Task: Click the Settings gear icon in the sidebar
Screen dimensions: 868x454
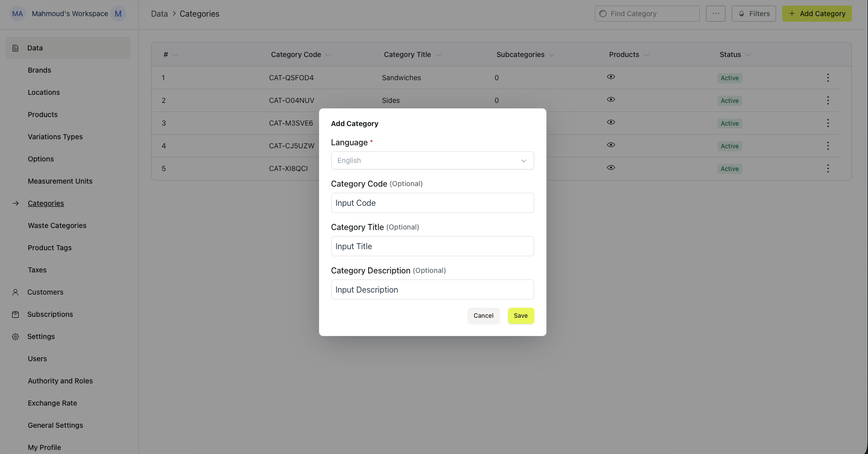Action: click(16, 336)
